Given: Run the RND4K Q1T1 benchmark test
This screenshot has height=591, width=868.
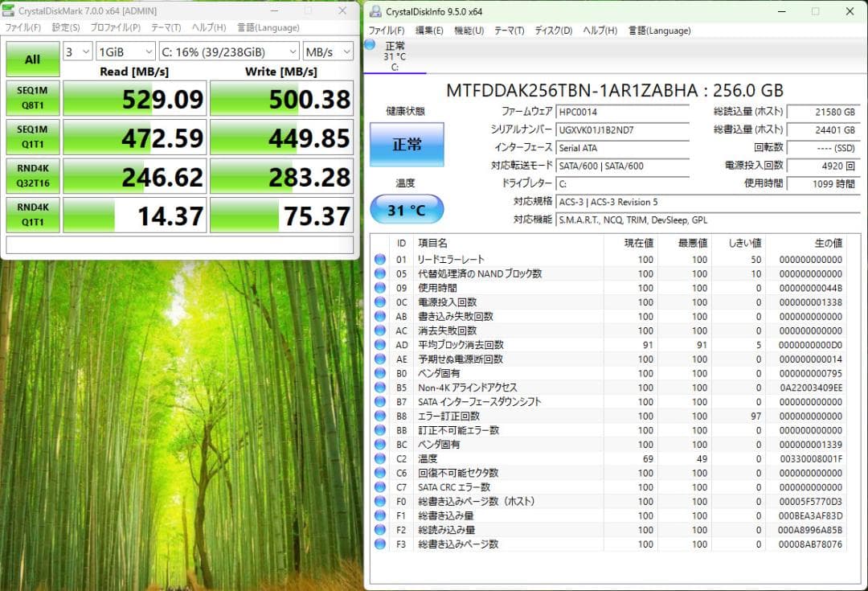Looking at the screenshot, I should coord(32,214).
